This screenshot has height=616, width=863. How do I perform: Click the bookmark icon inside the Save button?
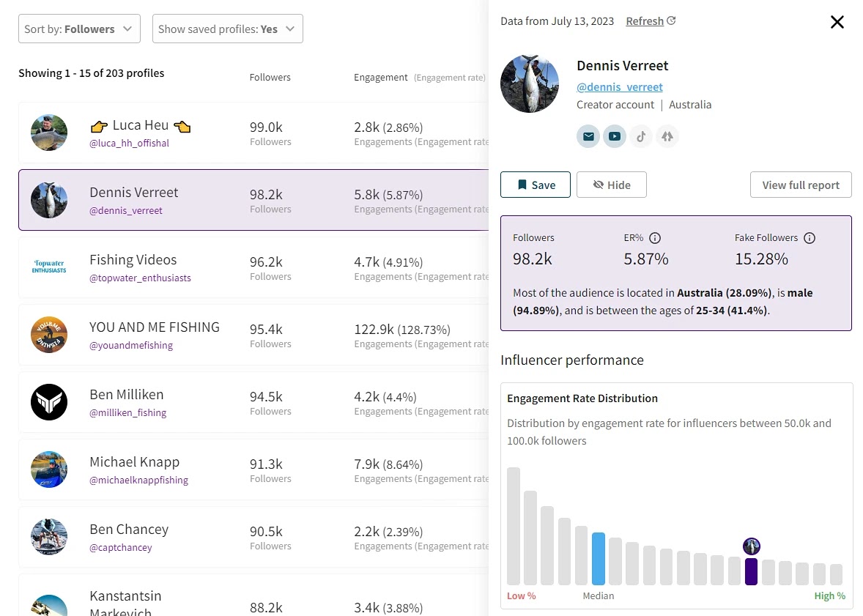(522, 185)
